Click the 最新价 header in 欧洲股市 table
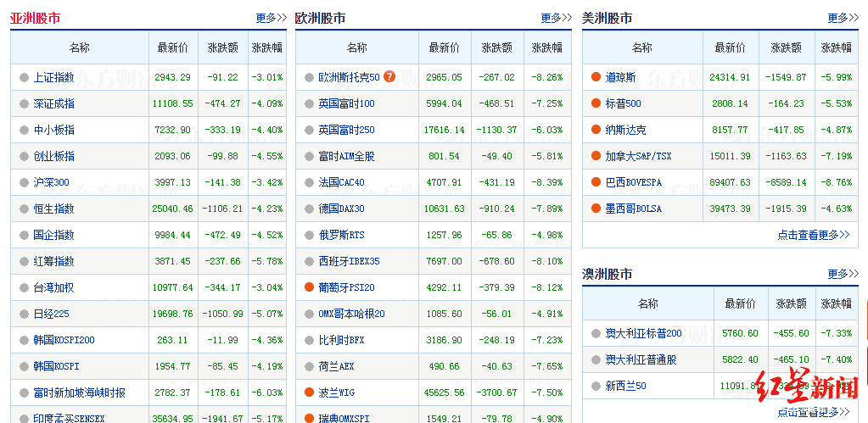868x423 pixels. 444,47
